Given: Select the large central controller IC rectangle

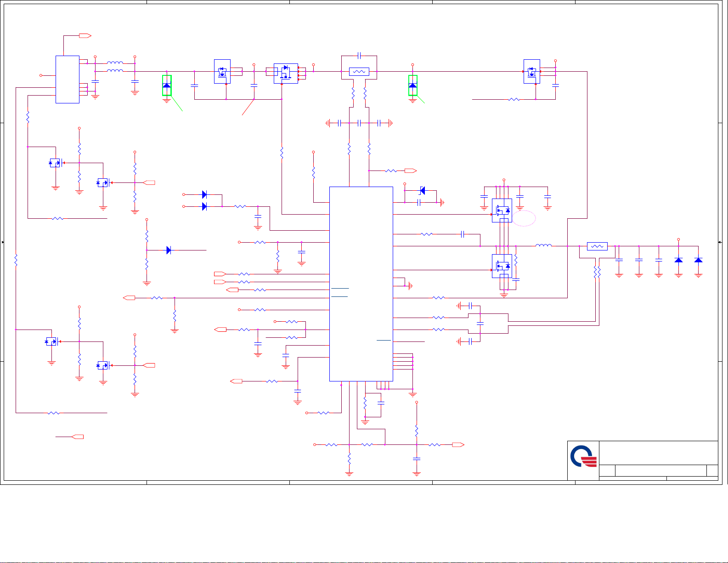Looking at the screenshot, I should point(361,284).
